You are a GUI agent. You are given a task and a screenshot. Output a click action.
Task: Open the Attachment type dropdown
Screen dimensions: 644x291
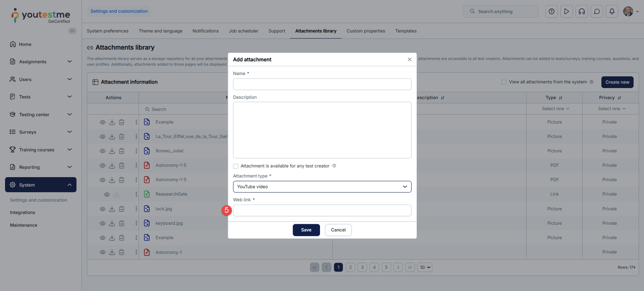coord(322,186)
